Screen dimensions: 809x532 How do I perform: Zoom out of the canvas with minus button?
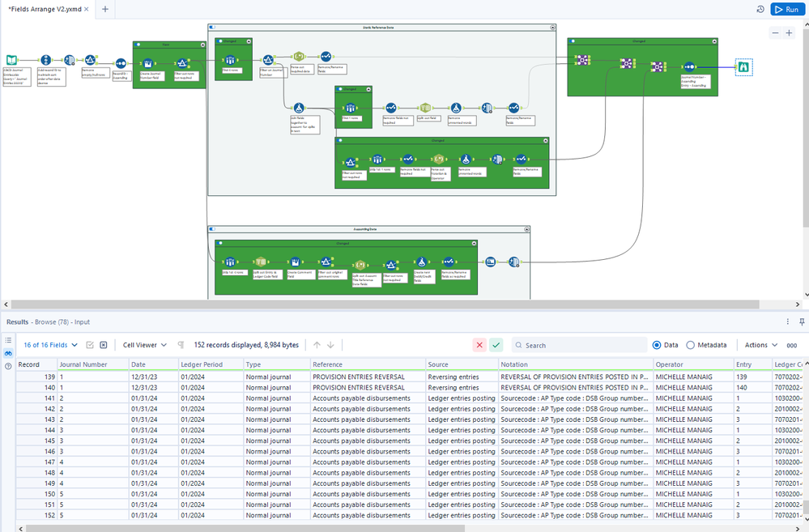775,33
